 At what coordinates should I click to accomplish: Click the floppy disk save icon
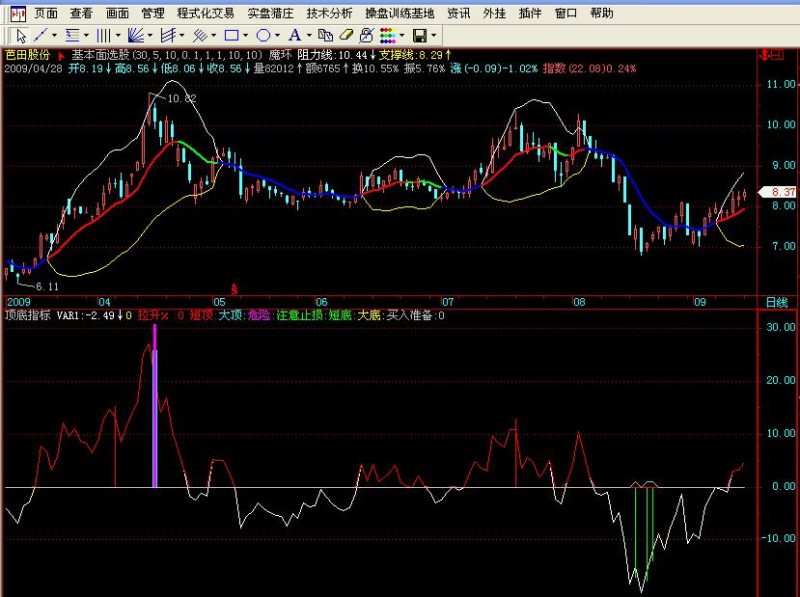pos(420,35)
